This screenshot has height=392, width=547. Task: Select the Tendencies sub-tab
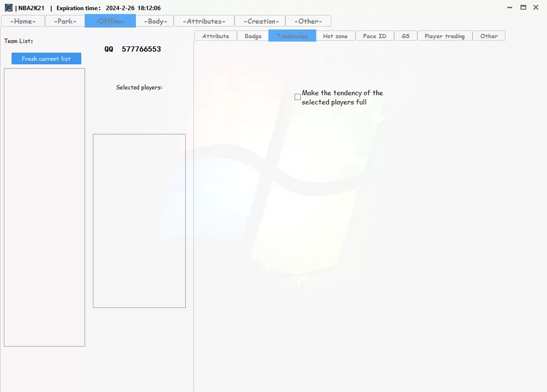(292, 36)
